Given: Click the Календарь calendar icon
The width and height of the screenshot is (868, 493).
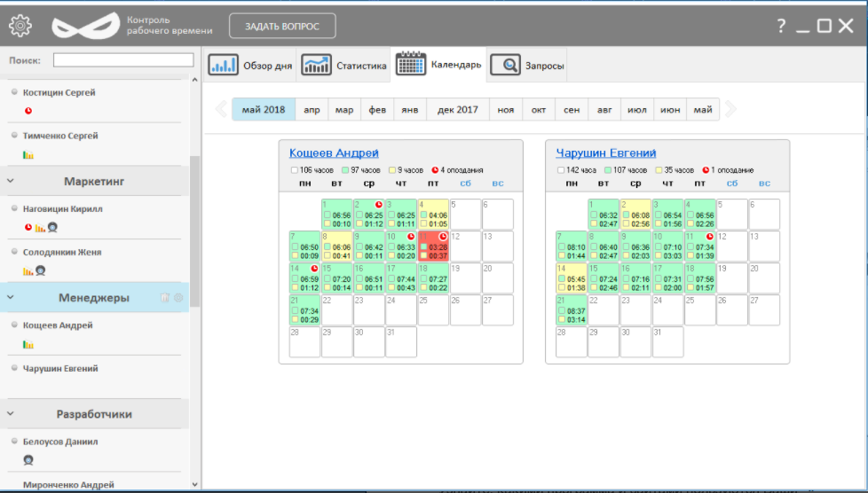Looking at the screenshot, I should tap(411, 63).
